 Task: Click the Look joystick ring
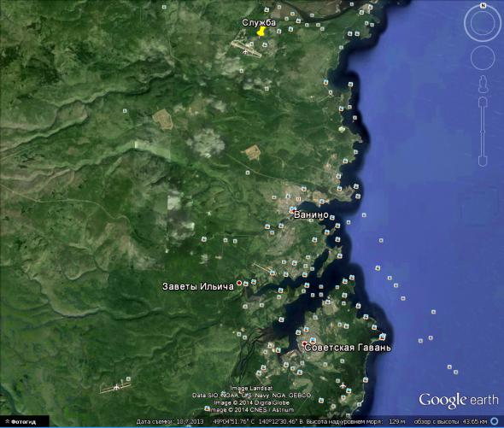(x=483, y=23)
